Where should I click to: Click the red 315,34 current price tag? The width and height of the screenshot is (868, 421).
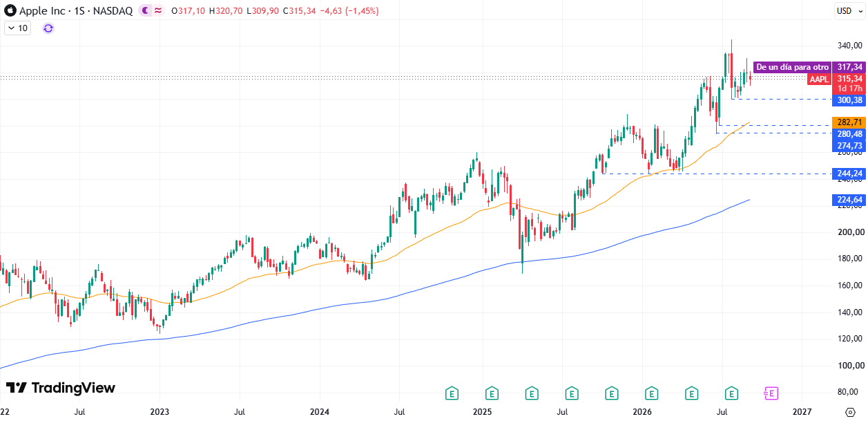(849, 79)
